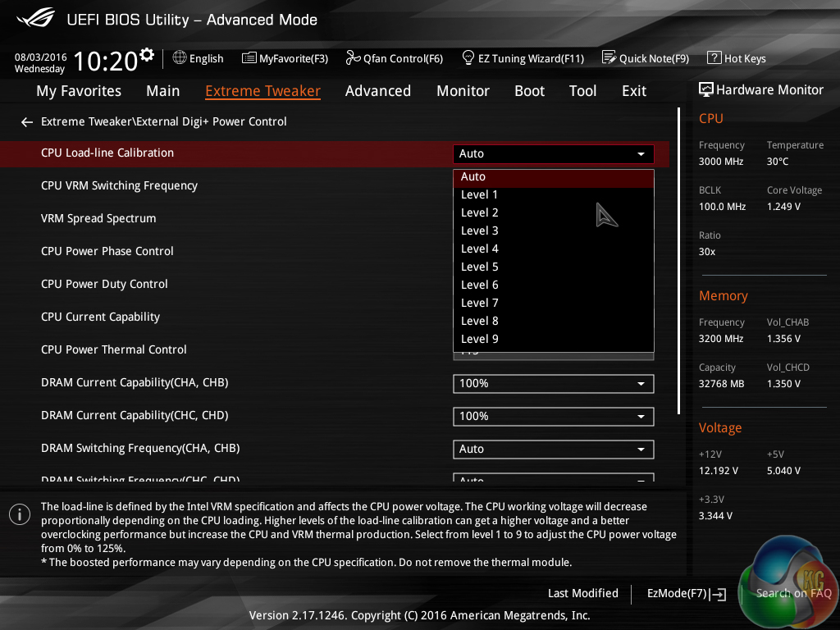Click the Hot Keys question mark icon
The width and height of the screenshot is (840, 630).
714,57
